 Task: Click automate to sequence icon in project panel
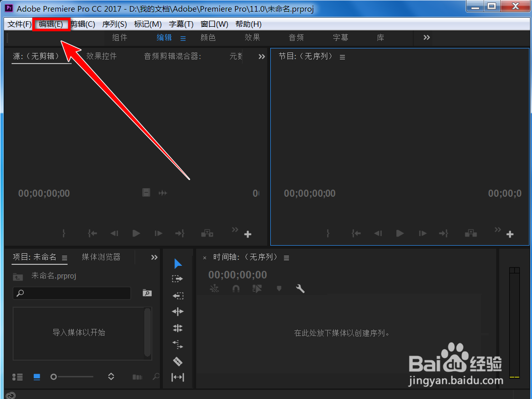point(137,377)
